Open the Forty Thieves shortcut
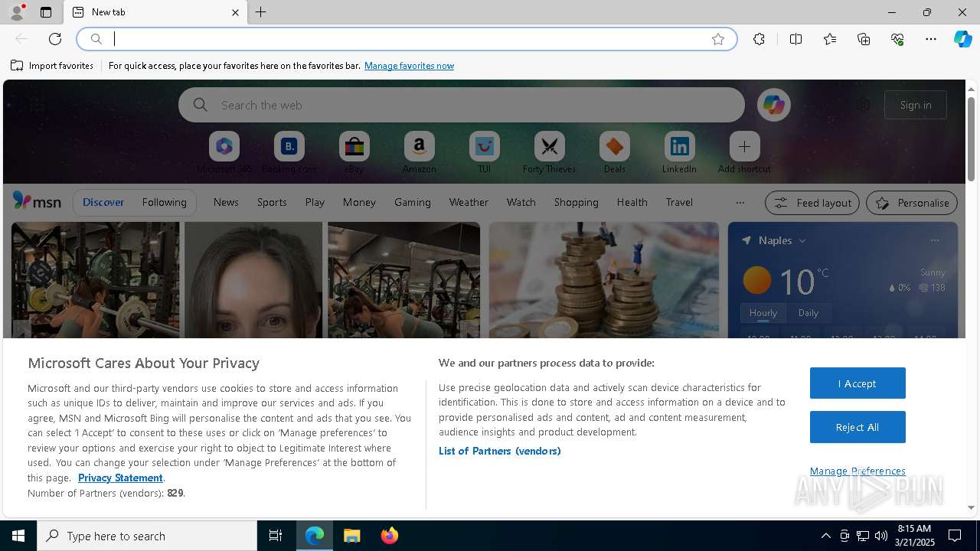Screen dimensions: 980x551 click(549, 153)
